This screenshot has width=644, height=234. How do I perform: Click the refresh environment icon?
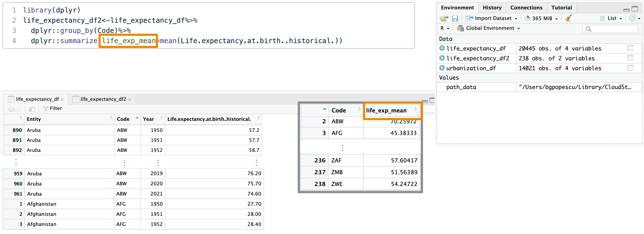click(x=632, y=18)
